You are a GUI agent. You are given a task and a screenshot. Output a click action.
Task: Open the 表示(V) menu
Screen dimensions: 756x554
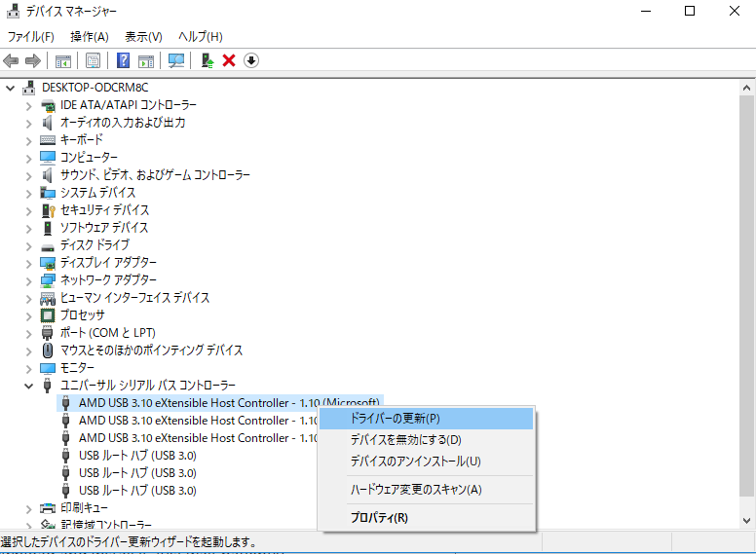point(143,37)
